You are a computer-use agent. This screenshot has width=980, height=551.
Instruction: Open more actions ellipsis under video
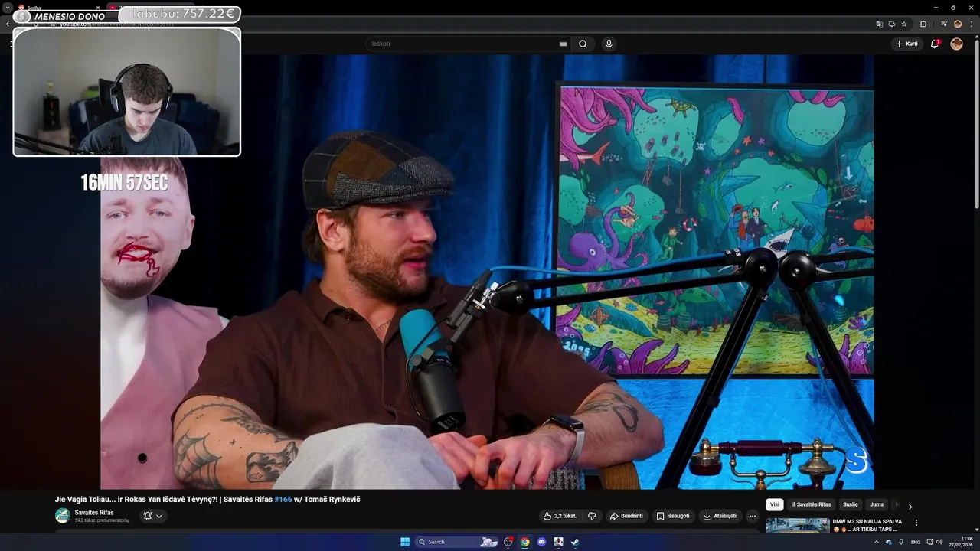[x=753, y=516]
